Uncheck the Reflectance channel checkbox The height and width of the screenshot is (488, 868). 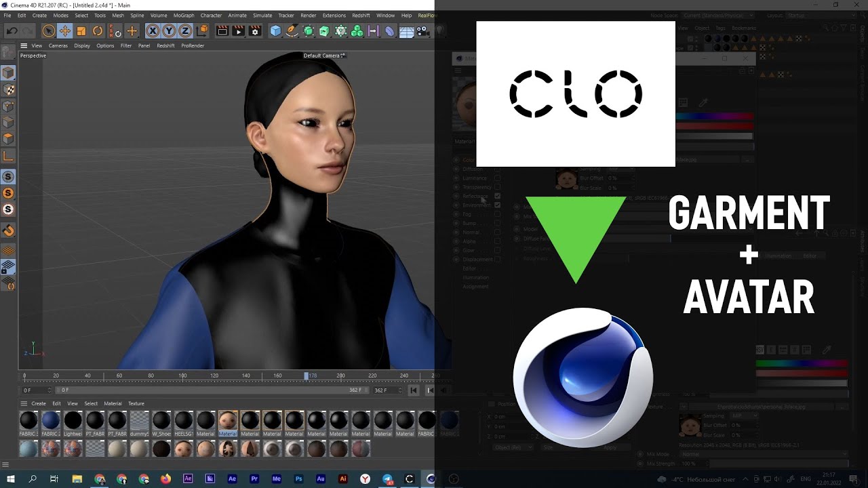[497, 196]
